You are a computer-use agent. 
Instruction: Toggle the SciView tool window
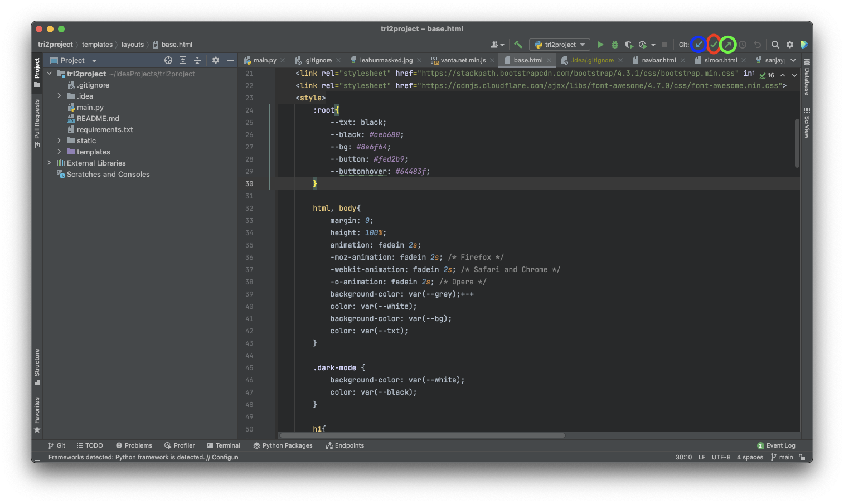807,123
